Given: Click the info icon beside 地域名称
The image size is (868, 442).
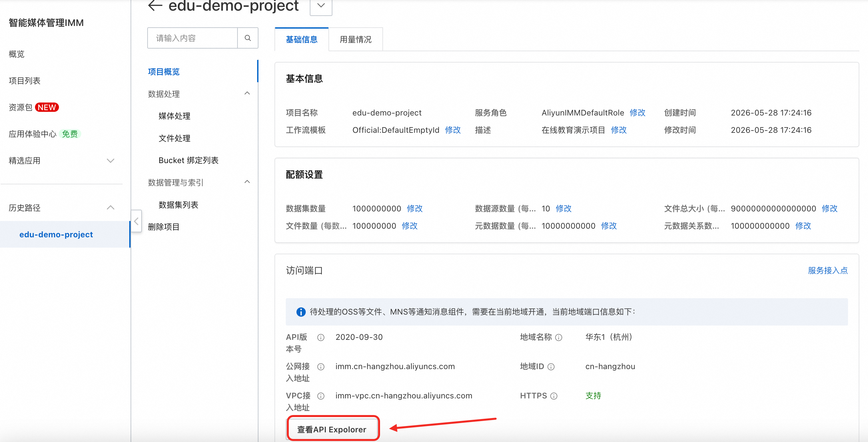Looking at the screenshot, I should click(559, 337).
